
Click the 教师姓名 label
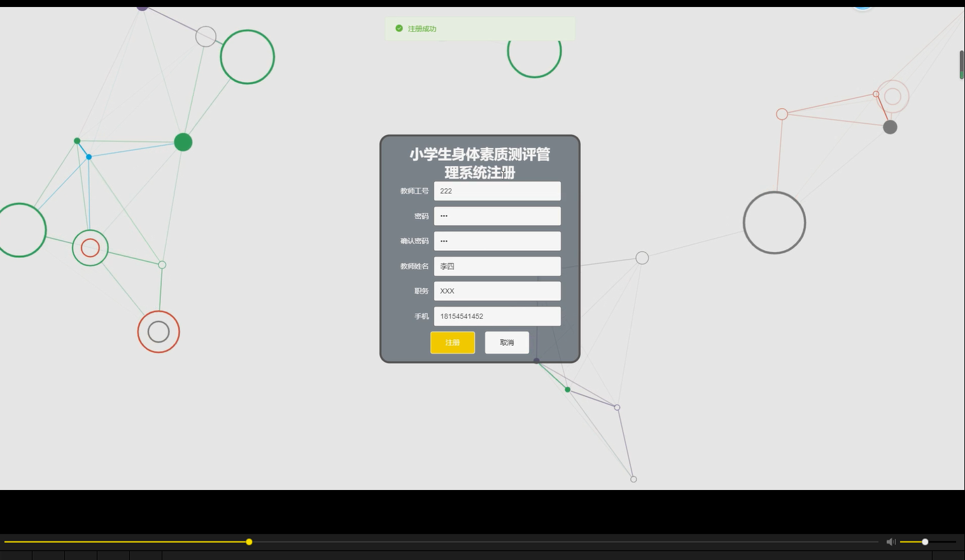(414, 266)
